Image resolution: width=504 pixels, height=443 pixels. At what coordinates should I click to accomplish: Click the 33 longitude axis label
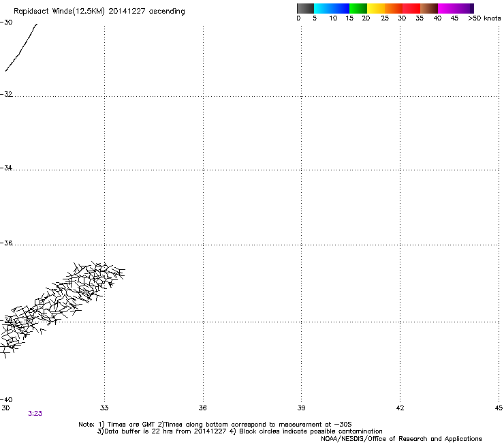pos(104,408)
